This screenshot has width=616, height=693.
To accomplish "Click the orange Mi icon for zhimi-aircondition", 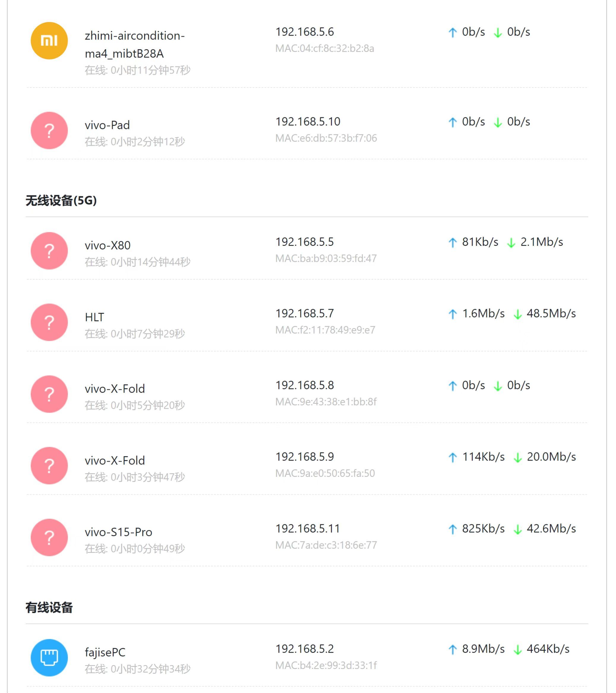I will (x=49, y=41).
